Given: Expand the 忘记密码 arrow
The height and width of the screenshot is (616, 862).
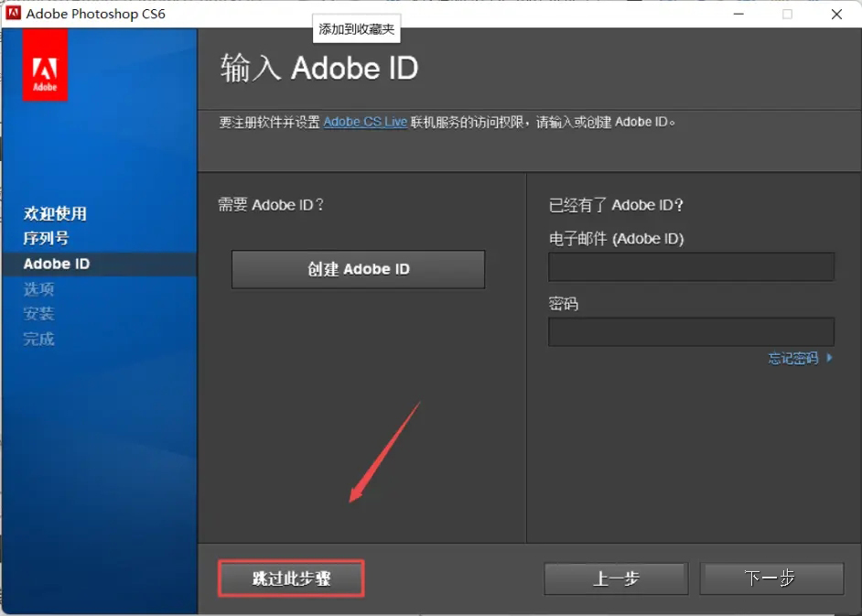Looking at the screenshot, I should point(829,358).
